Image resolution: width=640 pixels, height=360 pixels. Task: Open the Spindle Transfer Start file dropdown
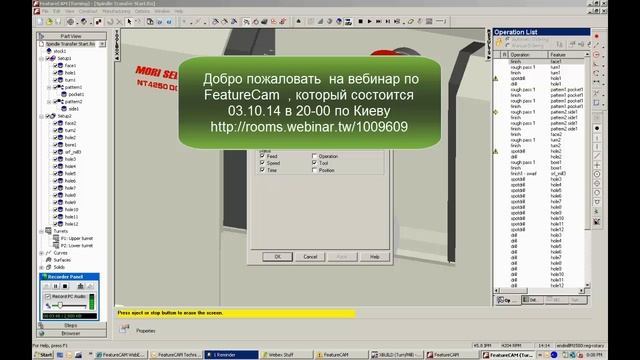pyautogui.click(x=102, y=44)
